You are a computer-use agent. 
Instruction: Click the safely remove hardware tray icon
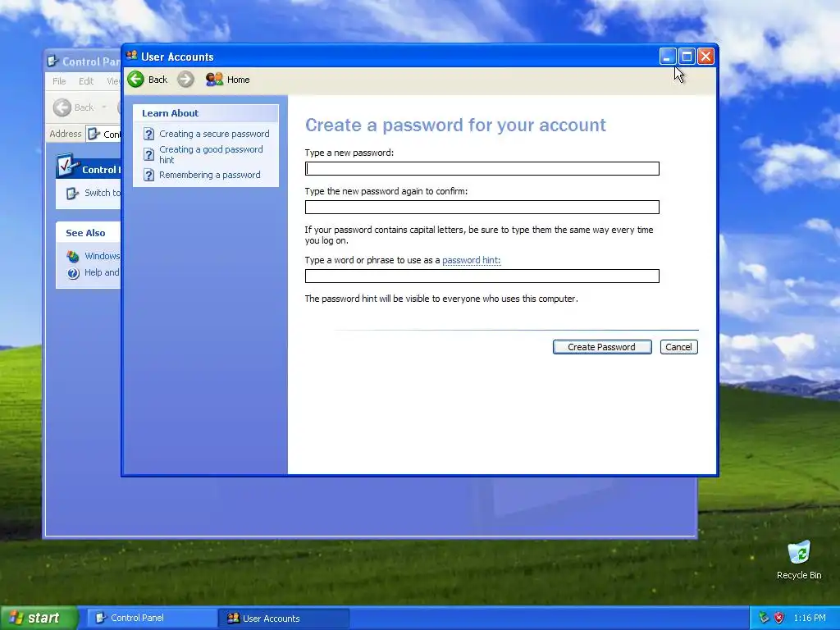[764, 618]
